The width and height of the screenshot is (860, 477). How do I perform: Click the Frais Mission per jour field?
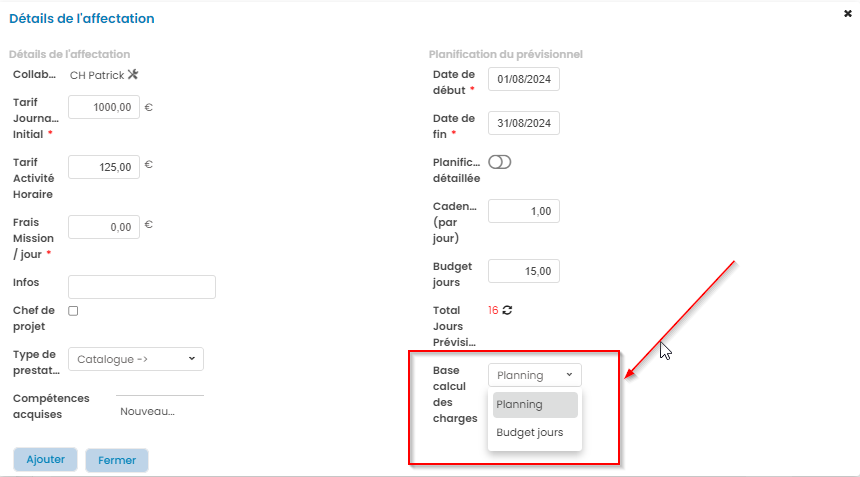pyautogui.click(x=104, y=227)
